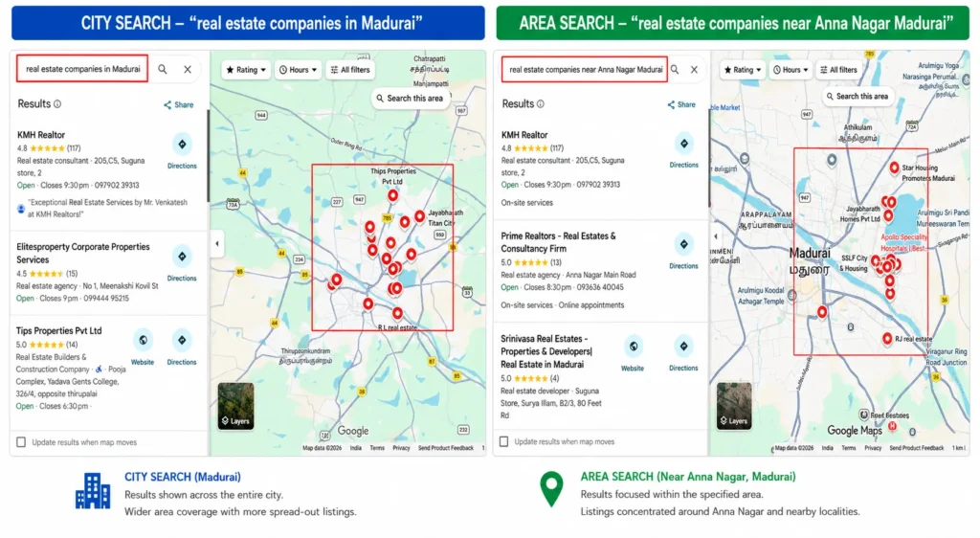Click the Results info icon in City Search
Viewport: 980px width, 538px height.
(x=57, y=104)
